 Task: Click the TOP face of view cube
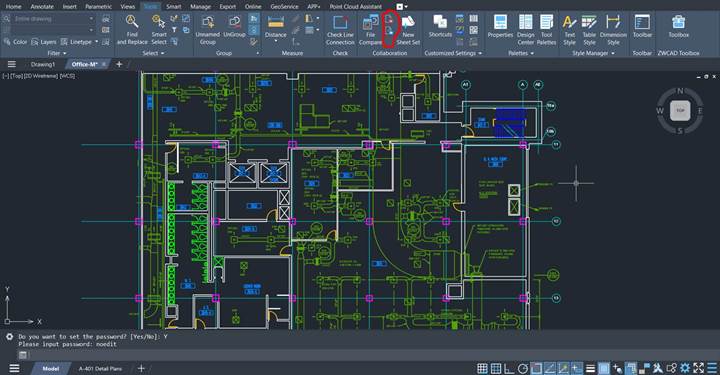tap(680, 111)
